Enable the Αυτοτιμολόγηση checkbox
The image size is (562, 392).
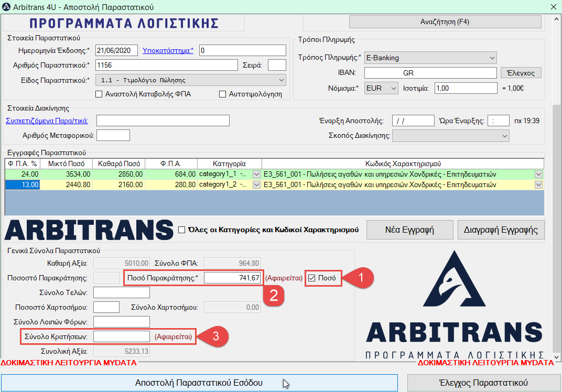tap(223, 94)
